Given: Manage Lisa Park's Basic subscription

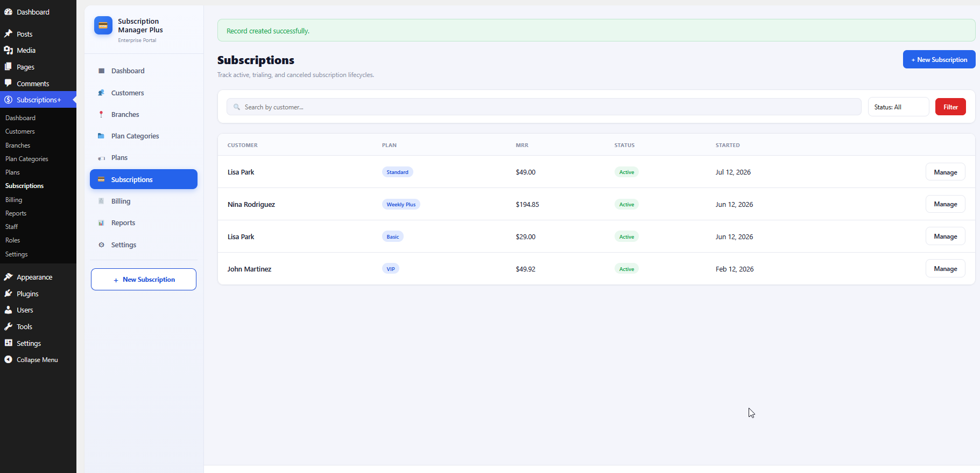Looking at the screenshot, I should click(945, 236).
